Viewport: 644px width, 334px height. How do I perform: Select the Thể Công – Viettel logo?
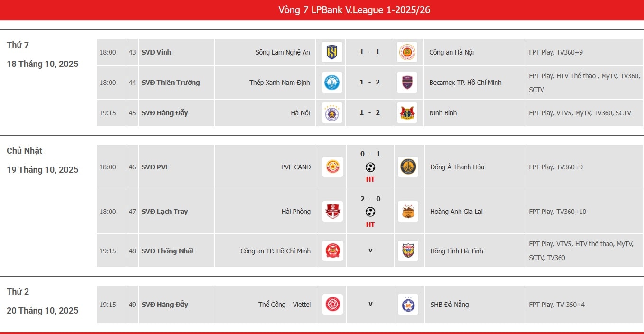(332, 305)
